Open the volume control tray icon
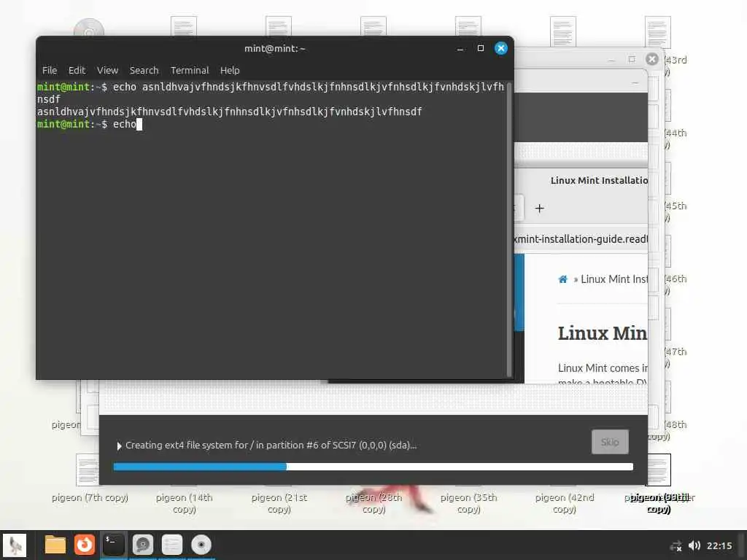747x560 pixels. pyautogui.click(x=694, y=545)
